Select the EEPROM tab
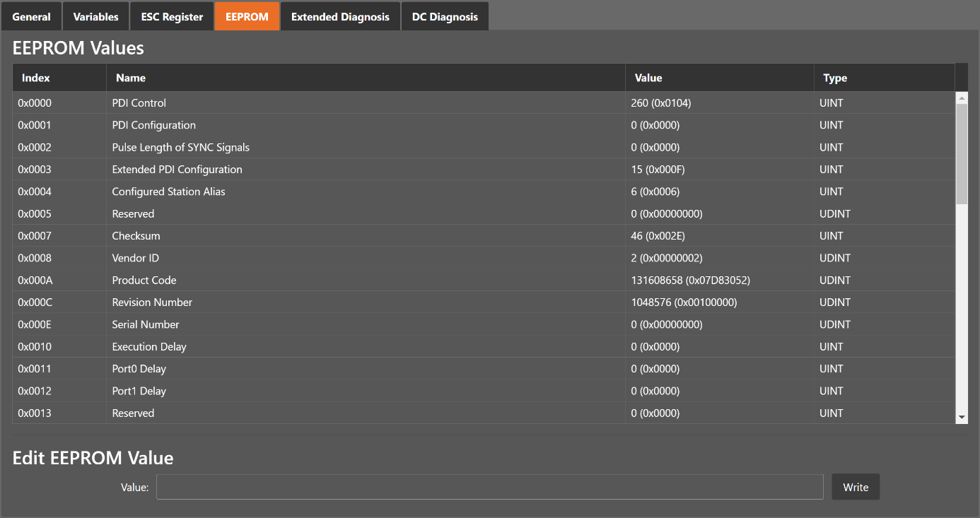 247,17
